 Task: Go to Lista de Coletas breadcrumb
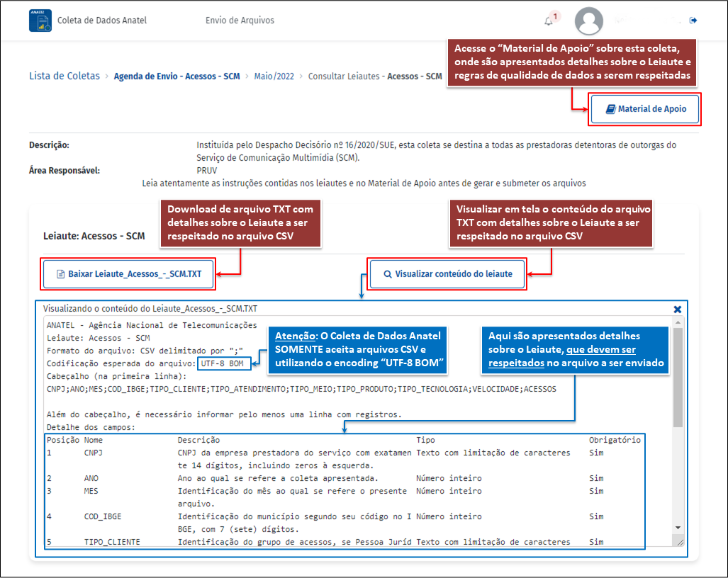tap(65, 76)
